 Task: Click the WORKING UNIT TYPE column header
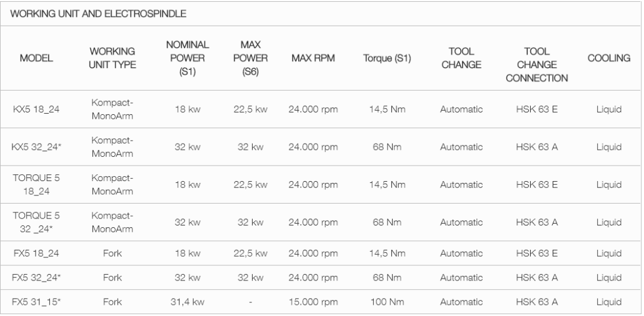click(x=113, y=58)
